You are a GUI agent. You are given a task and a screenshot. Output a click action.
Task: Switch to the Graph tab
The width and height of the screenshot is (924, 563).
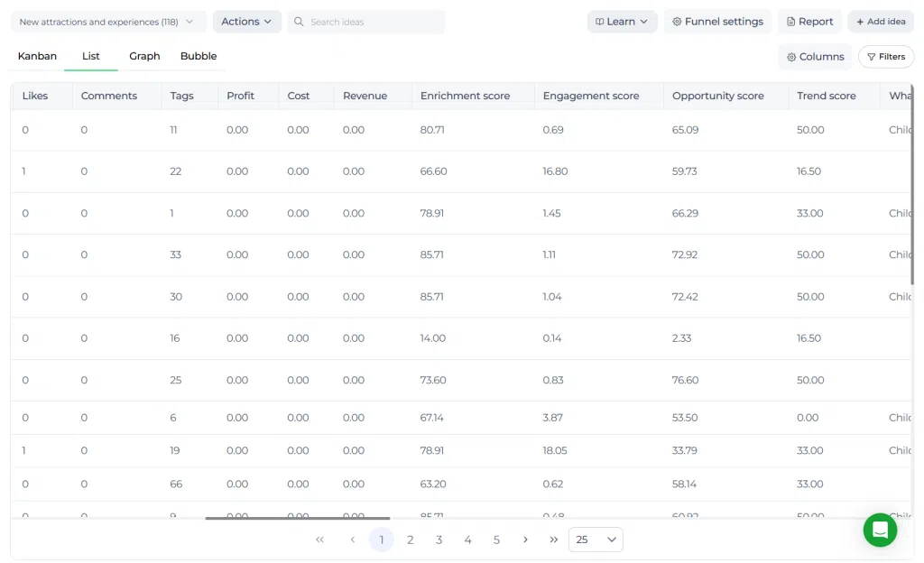[x=144, y=56]
